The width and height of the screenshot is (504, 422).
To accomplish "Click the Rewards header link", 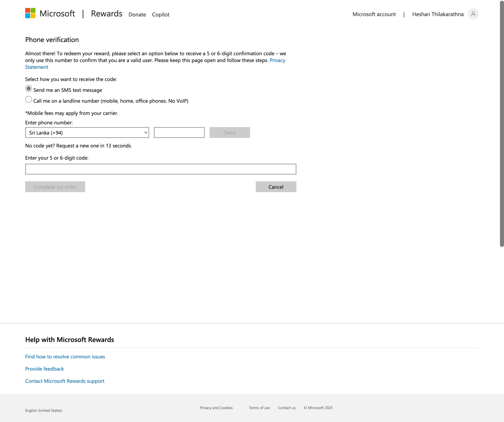I will coord(107,14).
